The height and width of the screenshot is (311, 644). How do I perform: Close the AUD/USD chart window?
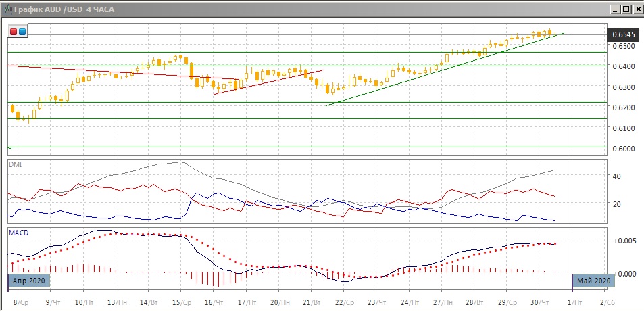point(637,9)
